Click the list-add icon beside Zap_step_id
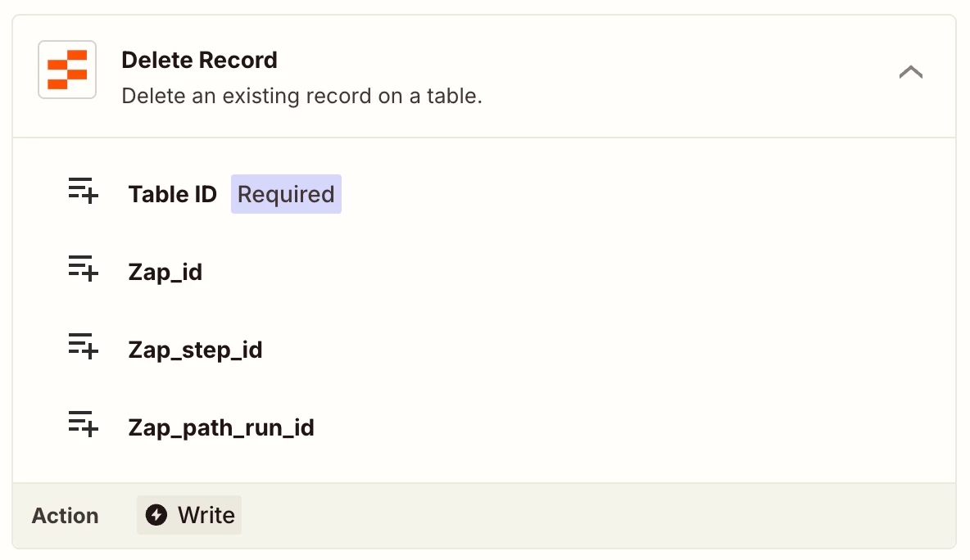This screenshot has width=970, height=560. tap(83, 346)
